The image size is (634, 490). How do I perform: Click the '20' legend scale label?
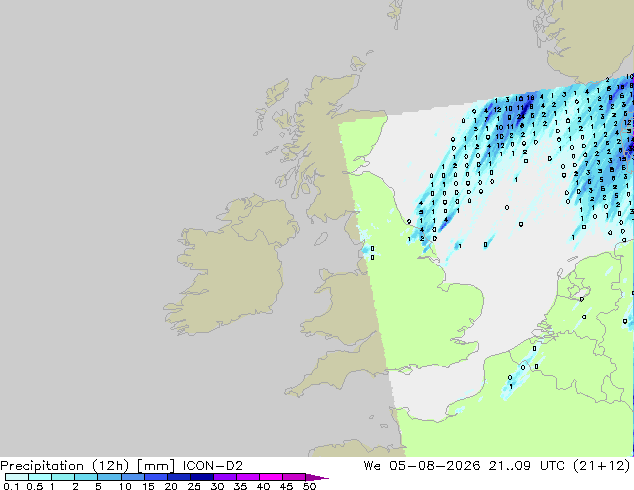click(x=171, y=486)
